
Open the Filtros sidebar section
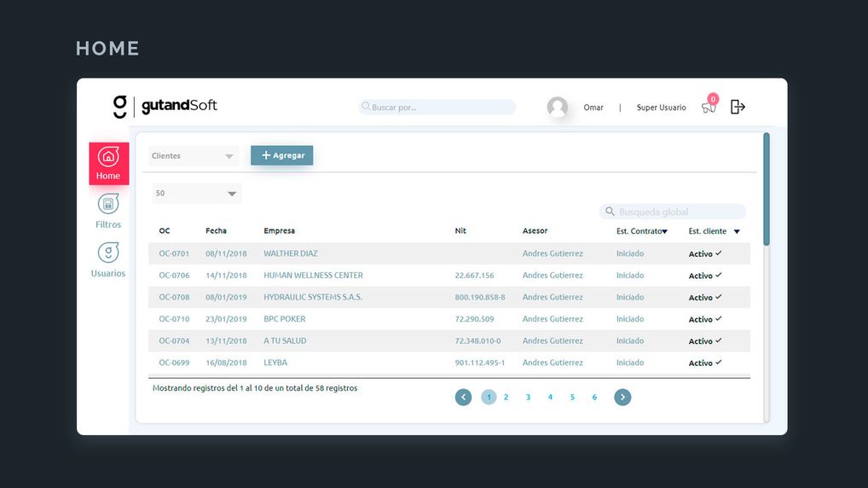click(x=108, y=211)
